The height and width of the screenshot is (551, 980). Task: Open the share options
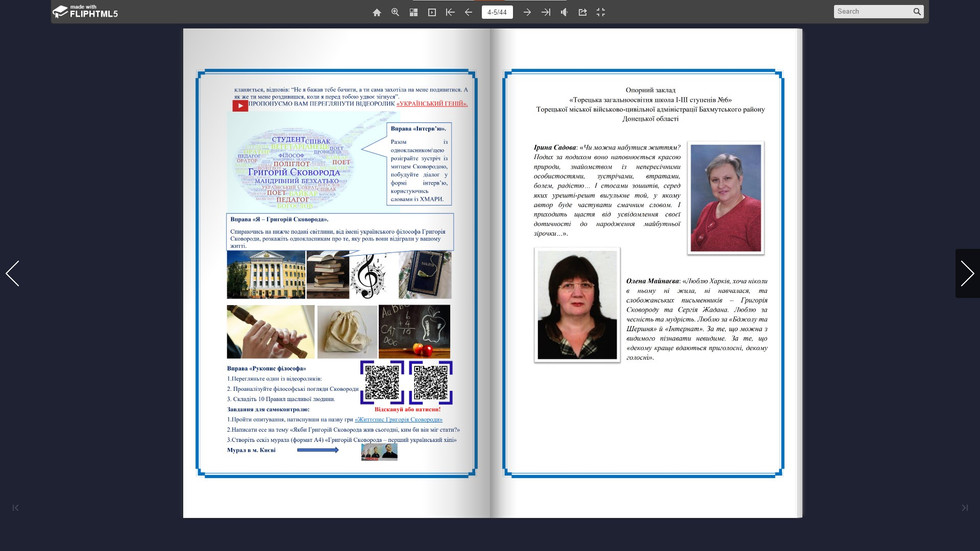[x=582, y=12]
